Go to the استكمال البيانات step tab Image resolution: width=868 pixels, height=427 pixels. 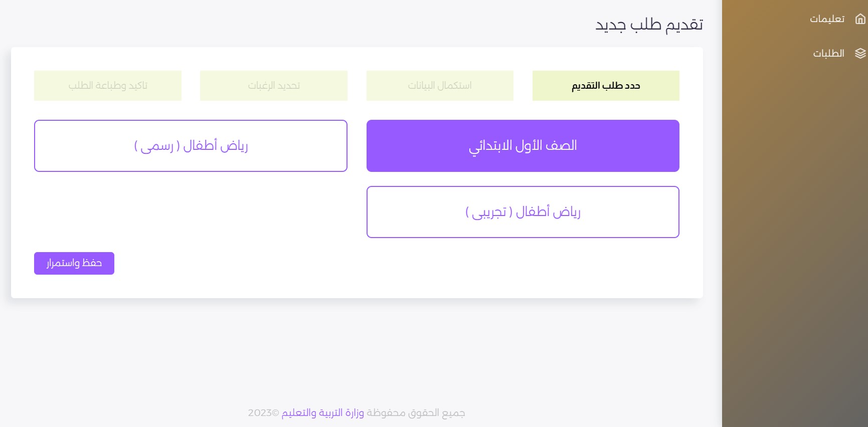click(440, 86)
